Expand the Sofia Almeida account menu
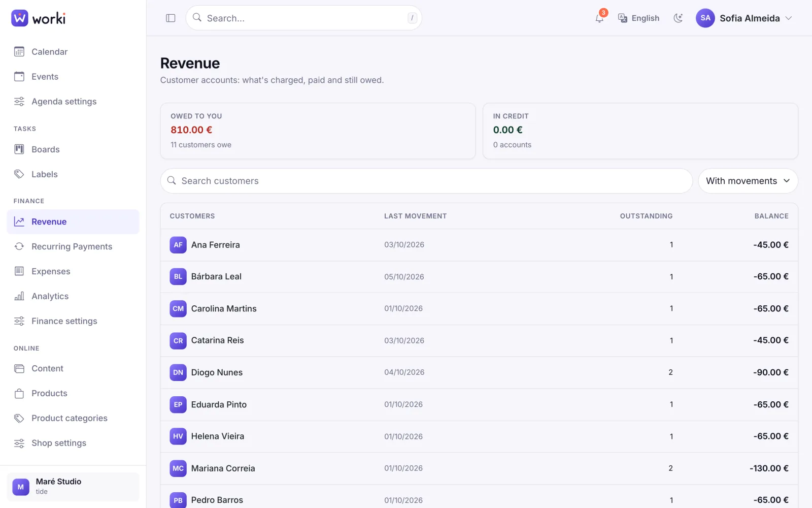This screenshot has height=508, width=812. (x=744, y=18)
